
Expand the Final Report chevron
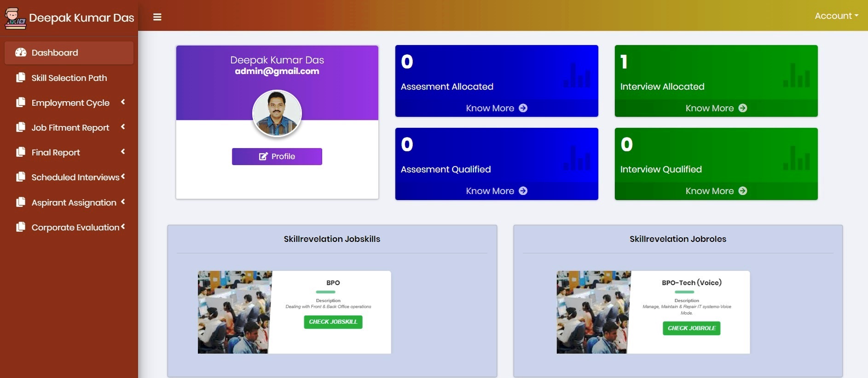coord(123,152)
